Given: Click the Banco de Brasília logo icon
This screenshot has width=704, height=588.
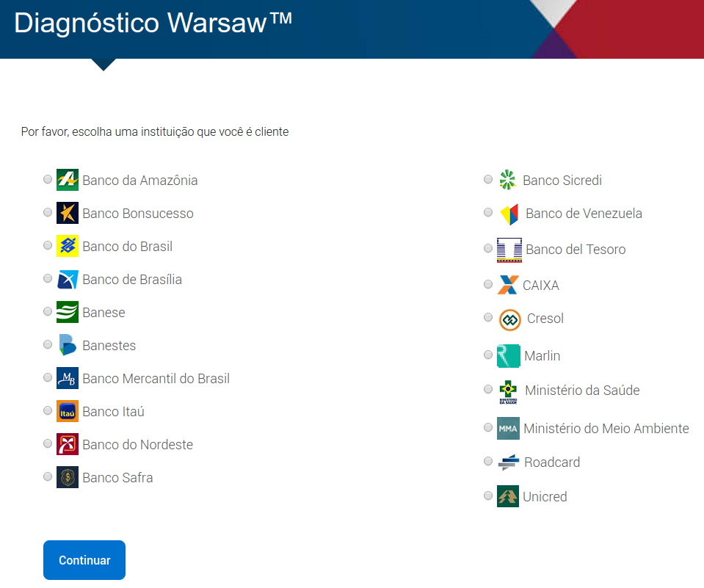Looking at the screenshot, I should tap(68, 279).
